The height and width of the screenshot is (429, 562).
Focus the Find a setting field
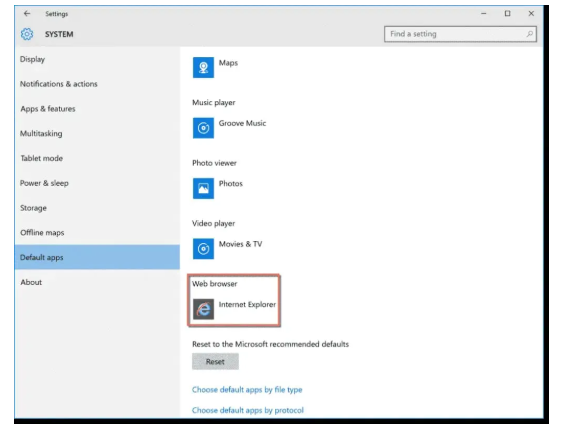tap(460, 34)
